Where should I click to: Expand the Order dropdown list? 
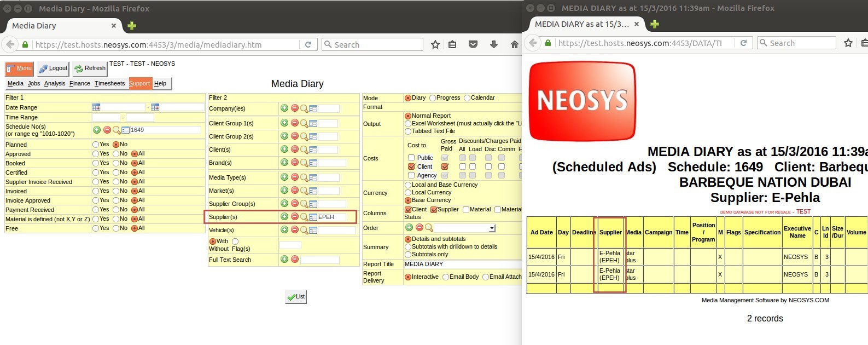(492, 228)
